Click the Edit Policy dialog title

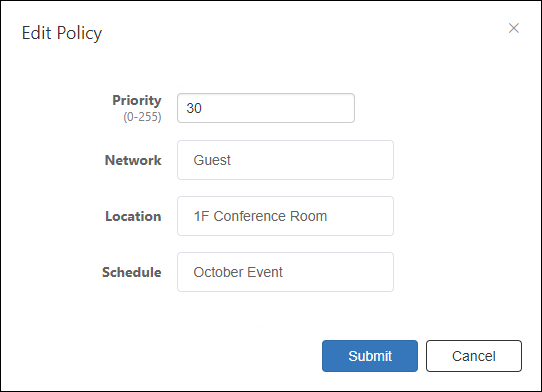62,34
